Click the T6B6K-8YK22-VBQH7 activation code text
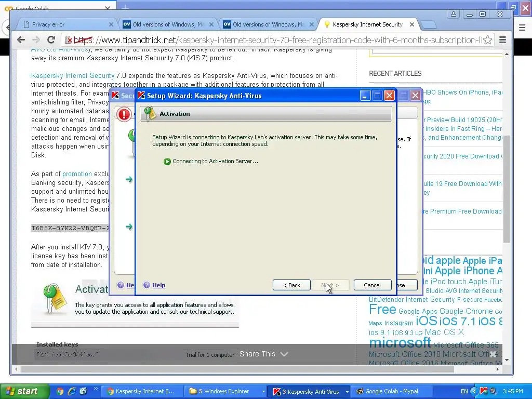This screenshot has height=399, width=532. point(70,228)
